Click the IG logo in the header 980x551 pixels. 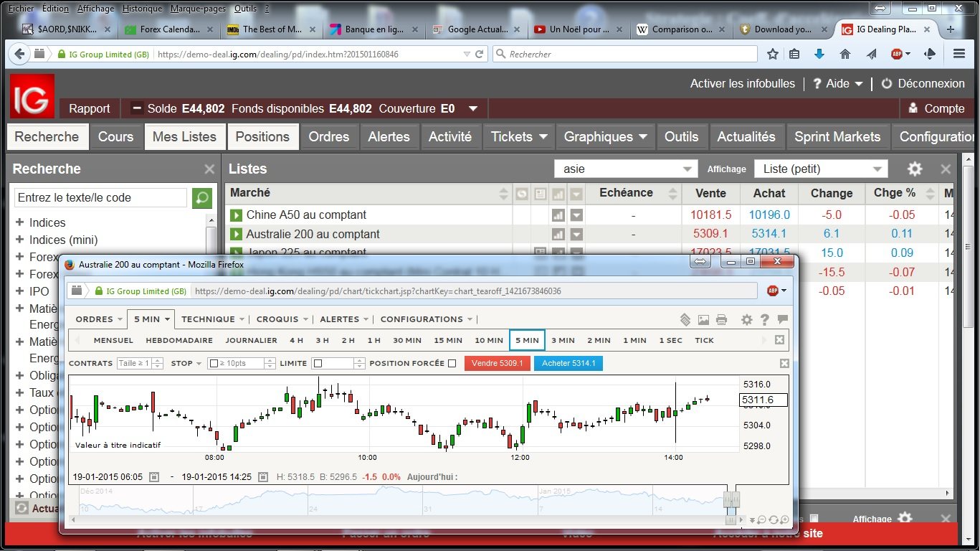pos(32,95)
